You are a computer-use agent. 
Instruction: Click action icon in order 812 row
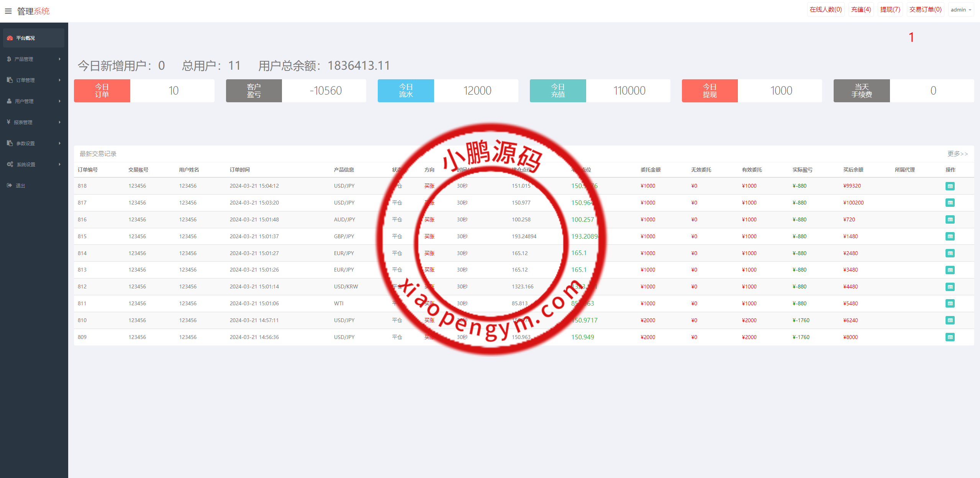pos(950,287)
